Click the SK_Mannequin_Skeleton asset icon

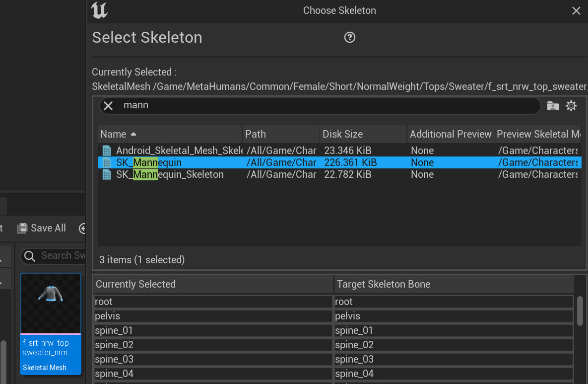[x=107, y=174]
